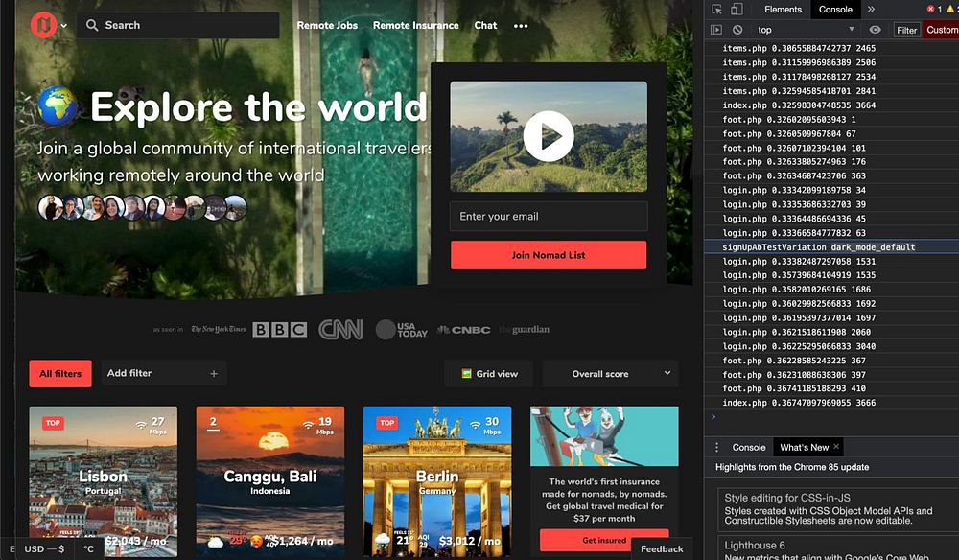
Task: Click the Guardian logo
Action: 525,330
